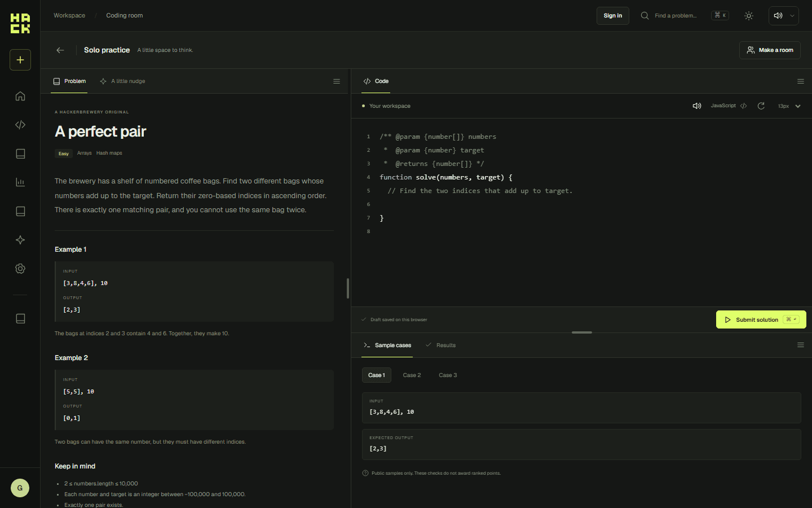Click the book icon just above the sparkle icon
Screen dimensions: 812x508
pos(20,211)
